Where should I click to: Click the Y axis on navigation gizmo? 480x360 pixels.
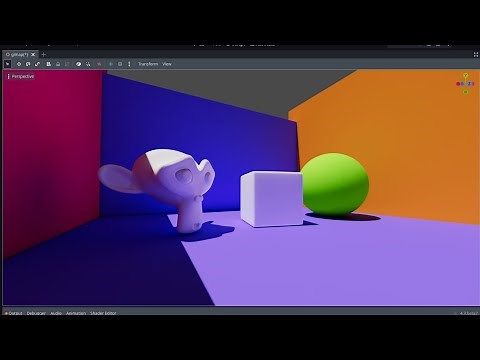click(466, 76)
